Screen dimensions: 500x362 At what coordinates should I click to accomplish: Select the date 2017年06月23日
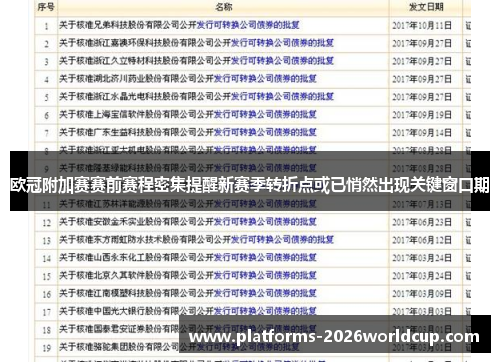point(422,222)
